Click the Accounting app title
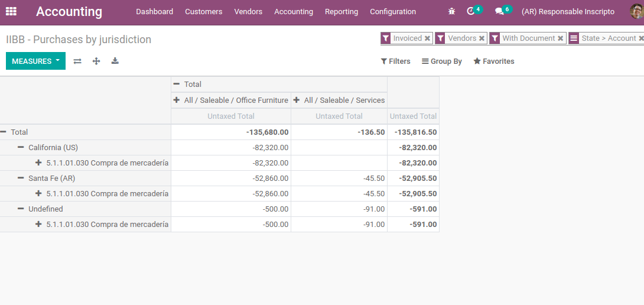644x305 pixels. coord(69,11)
